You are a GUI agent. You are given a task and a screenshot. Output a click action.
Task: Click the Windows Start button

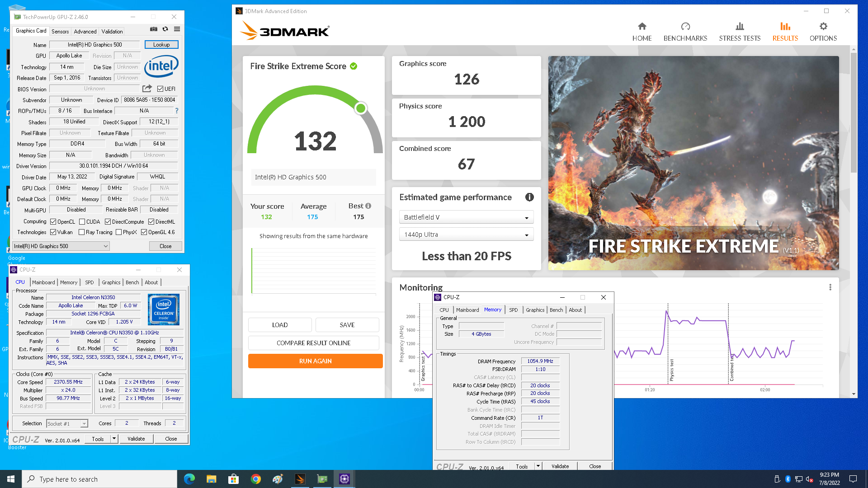(11, 479)
